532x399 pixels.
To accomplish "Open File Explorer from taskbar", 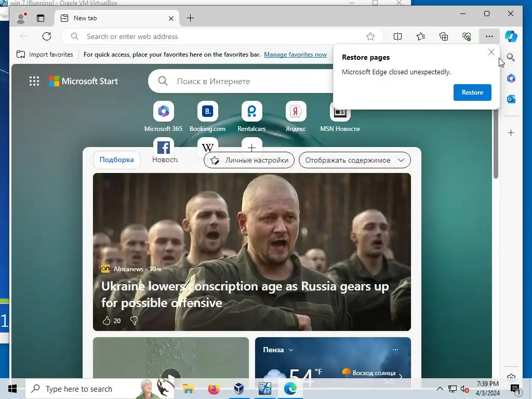I will point(188,389).
